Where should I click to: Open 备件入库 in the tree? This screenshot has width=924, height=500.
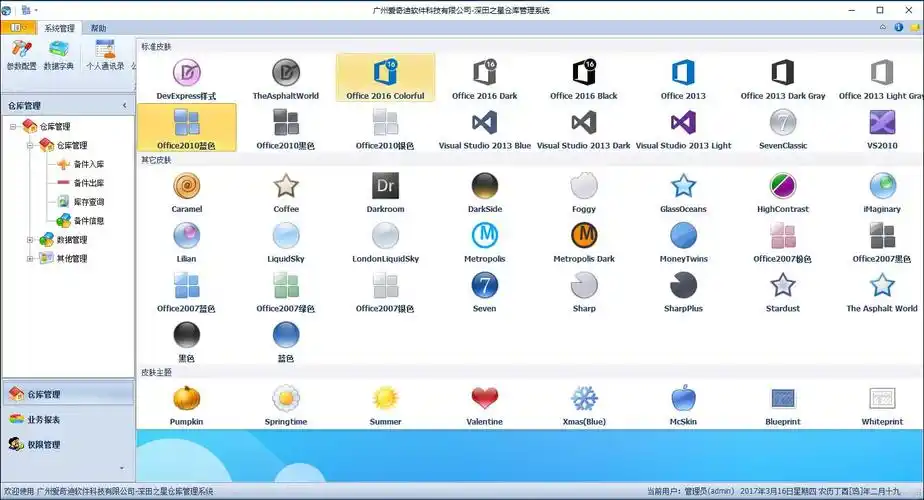pos(83,164)
